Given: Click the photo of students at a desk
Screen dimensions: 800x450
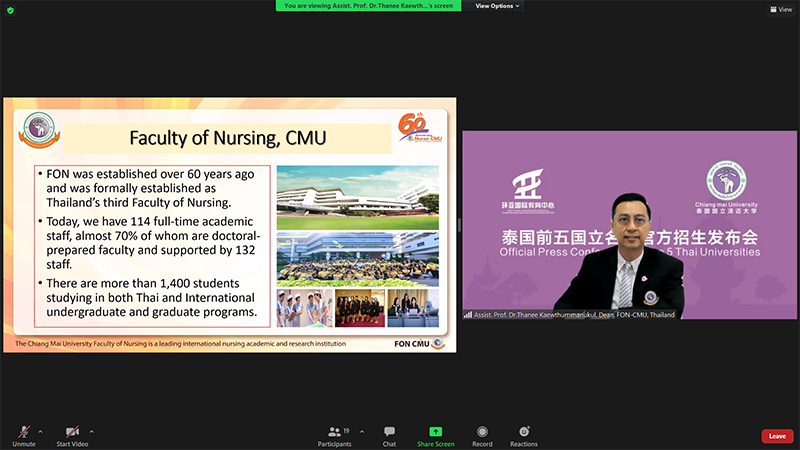Looking at the screenshot, I should pyautogui.click(x=413, y=308).
